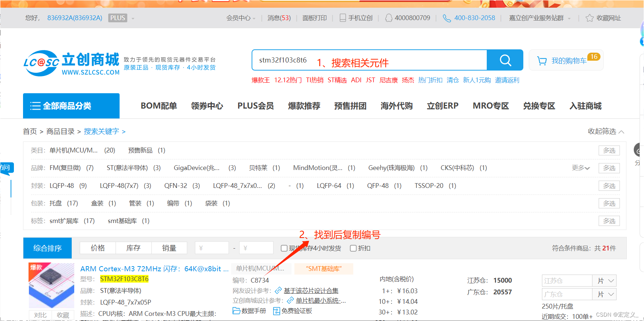This screenshot has width=644, height=321.
Task: Open the 江苏仓 unit 片 dropdown
Action: [605, 281]
